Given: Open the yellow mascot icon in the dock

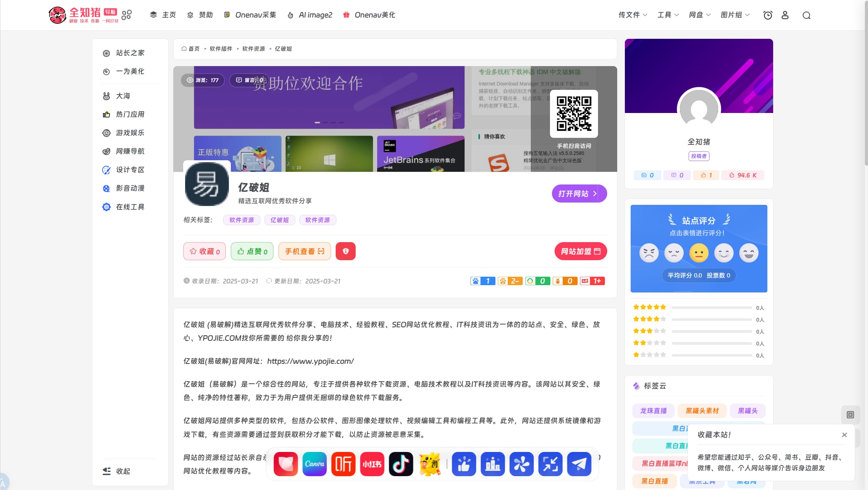Looking at the screenshot, I should coord(430,464).
